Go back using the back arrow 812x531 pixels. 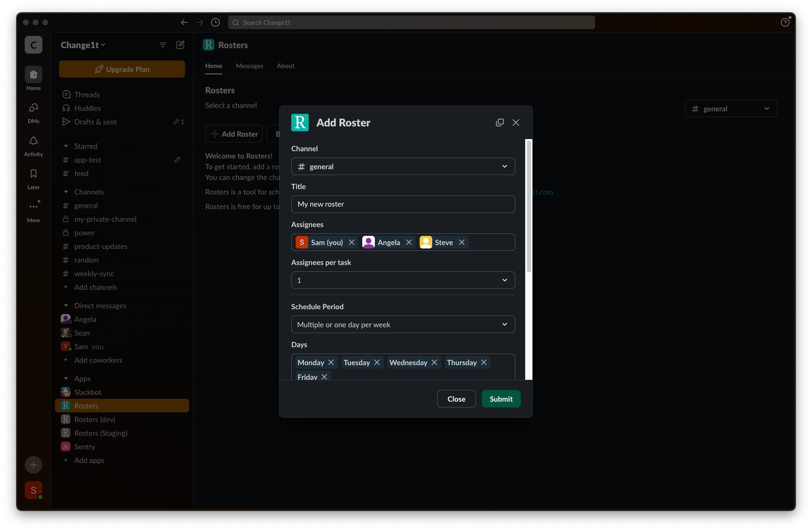pos(184,22)
